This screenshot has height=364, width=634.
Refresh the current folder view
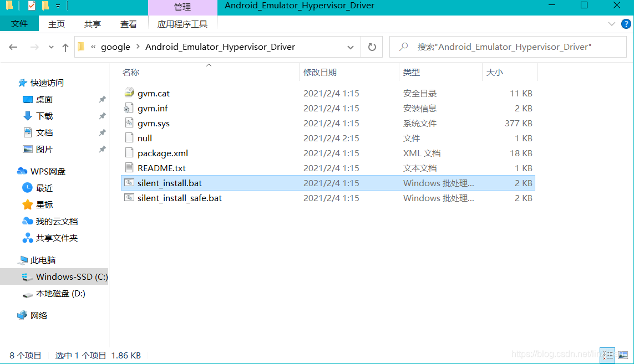[372, 47]
